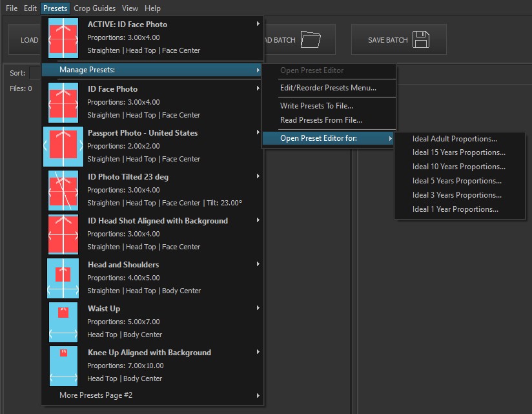Select the ACTIVE ID Face Photo preset icon
Screen dimensions: 532x414
(63, 37)
